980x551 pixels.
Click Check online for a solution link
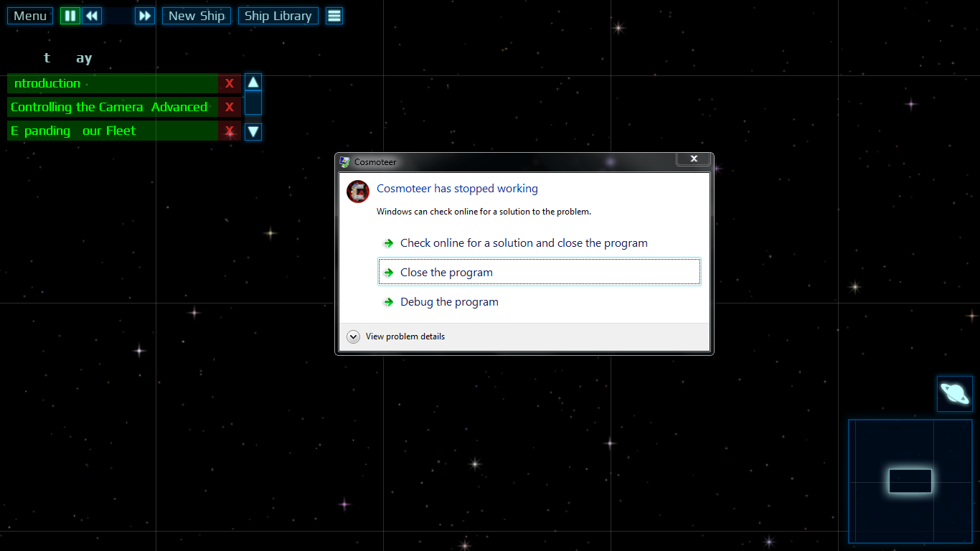click(523, 243)
